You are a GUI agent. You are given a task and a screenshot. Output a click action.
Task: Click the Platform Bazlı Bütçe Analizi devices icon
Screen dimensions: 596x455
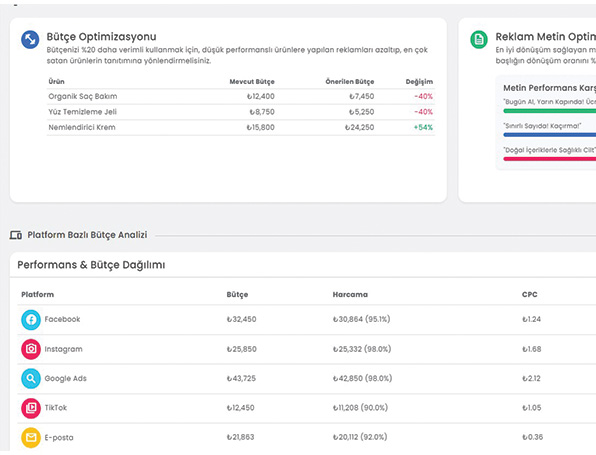pos(16,235)
